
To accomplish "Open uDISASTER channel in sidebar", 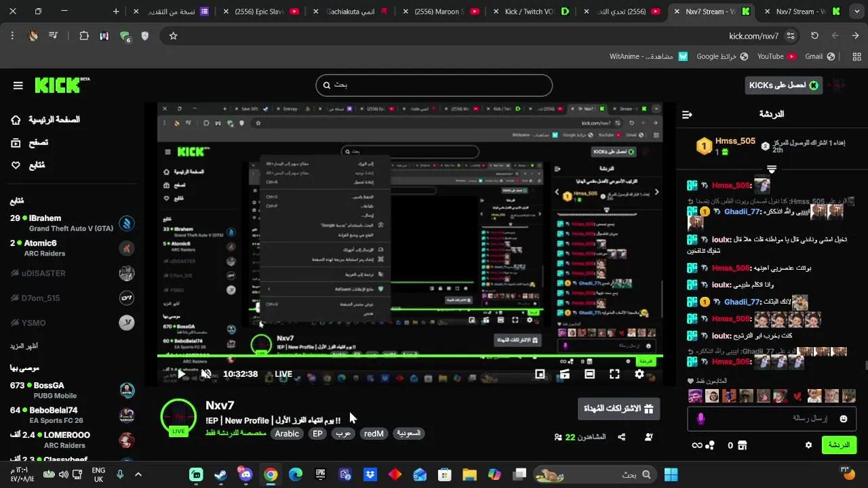I will click(x=71, y=273).
